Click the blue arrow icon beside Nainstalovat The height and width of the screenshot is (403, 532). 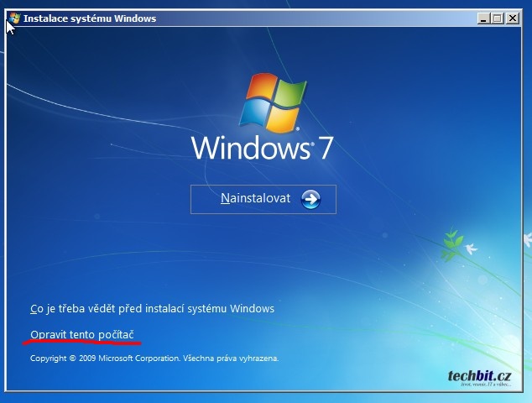click(310, 199)
